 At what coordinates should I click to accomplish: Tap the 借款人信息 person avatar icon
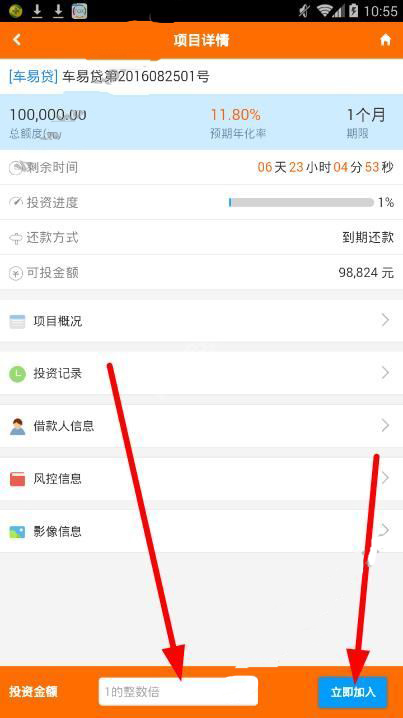(x=17, y=426)
